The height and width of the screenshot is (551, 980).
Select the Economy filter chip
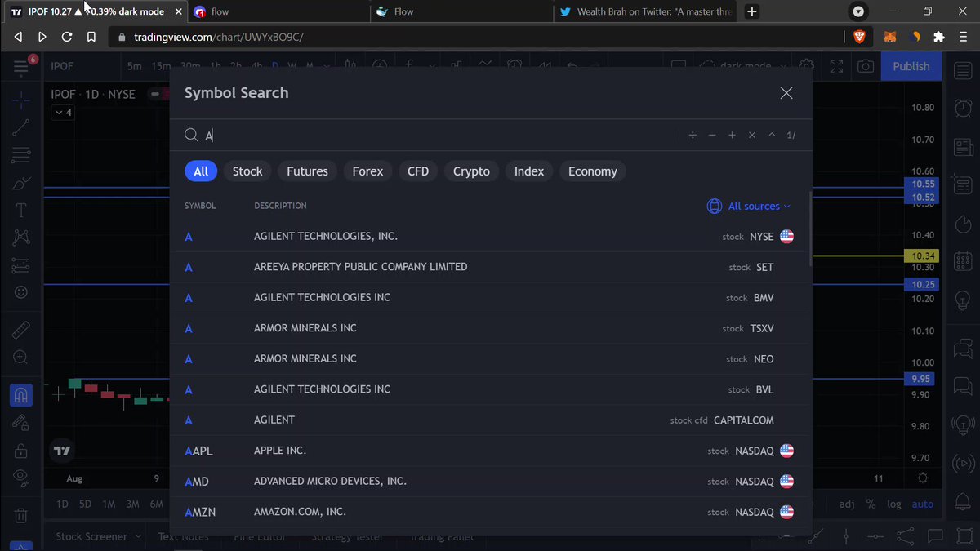(593, 171)
